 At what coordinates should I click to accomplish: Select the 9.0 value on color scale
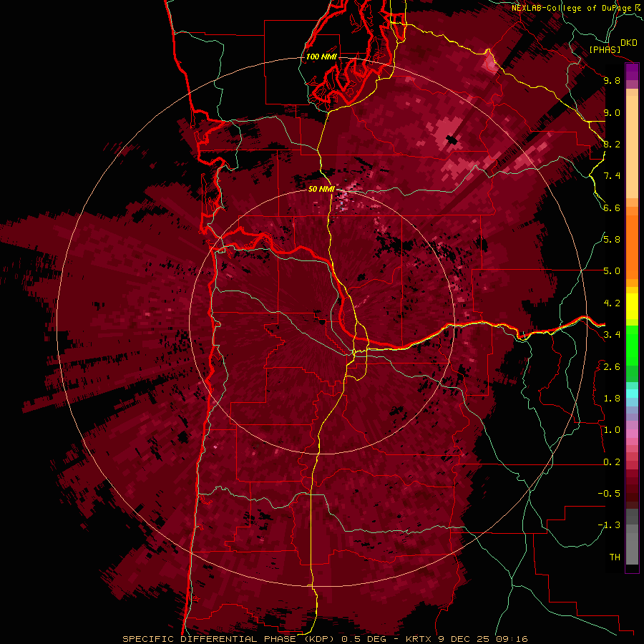[612, 112]
